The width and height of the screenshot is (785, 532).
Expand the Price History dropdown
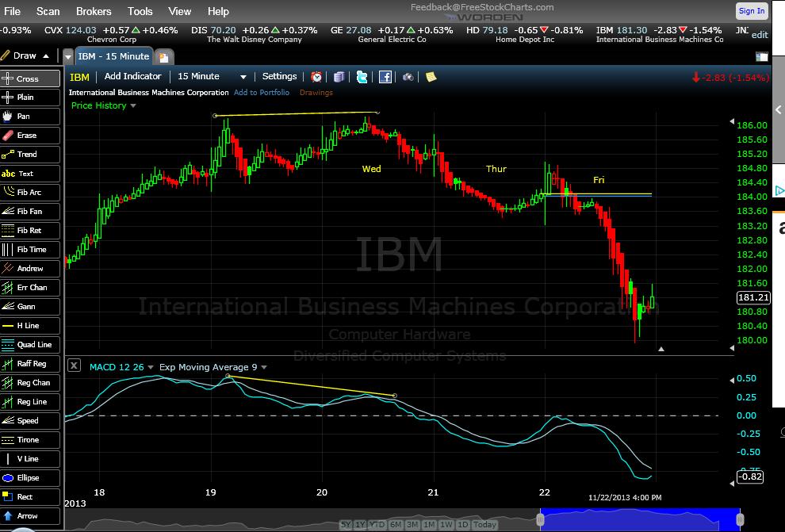point(133,105)
